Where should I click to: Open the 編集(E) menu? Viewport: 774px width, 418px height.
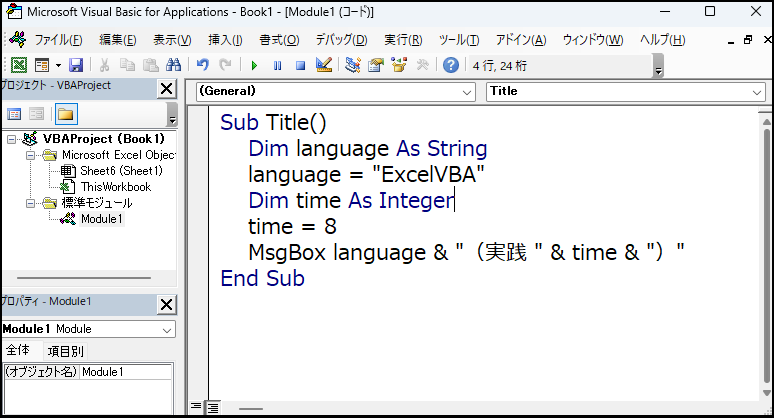tap(117, 40)
